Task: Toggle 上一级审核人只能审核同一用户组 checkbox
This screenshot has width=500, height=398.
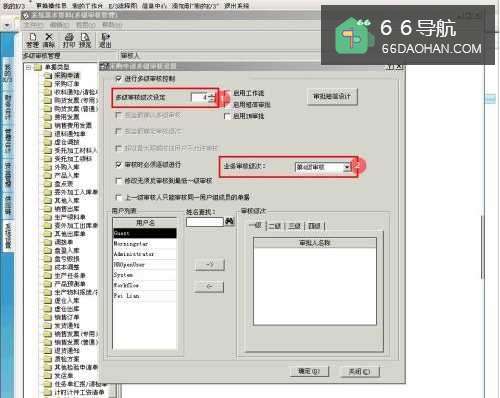Action: tap(118, 197)
